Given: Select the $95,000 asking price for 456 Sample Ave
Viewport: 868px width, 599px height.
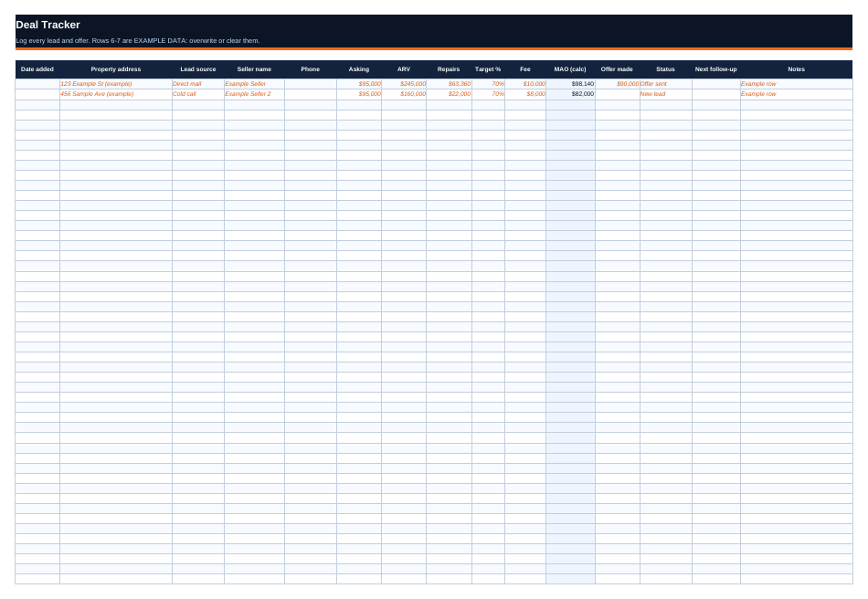Looking at the screenshot, I should coord(359,94).
